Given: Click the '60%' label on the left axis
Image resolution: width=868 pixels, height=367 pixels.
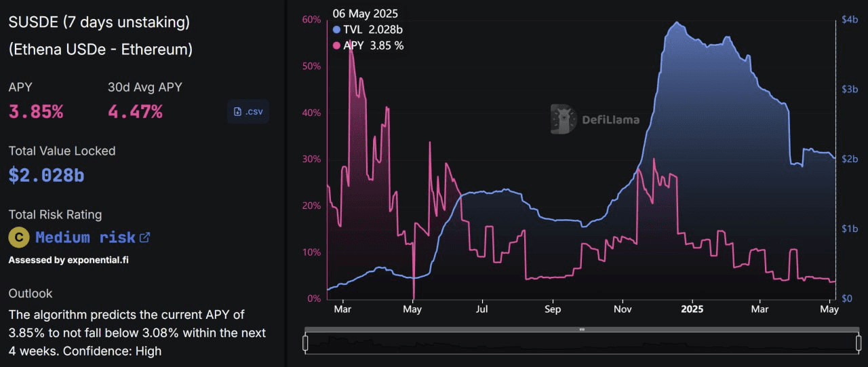Looking at the screenshot, I should coord(311,19).
